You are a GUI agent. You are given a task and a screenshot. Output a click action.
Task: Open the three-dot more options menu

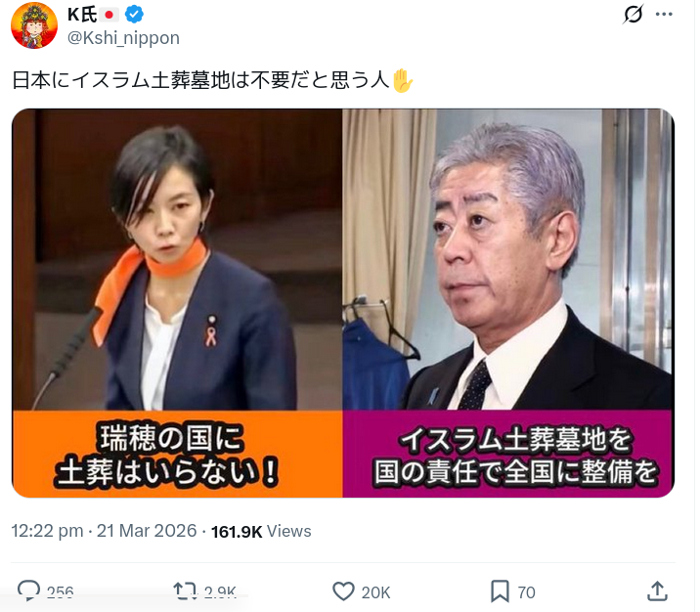coord(664,15)
